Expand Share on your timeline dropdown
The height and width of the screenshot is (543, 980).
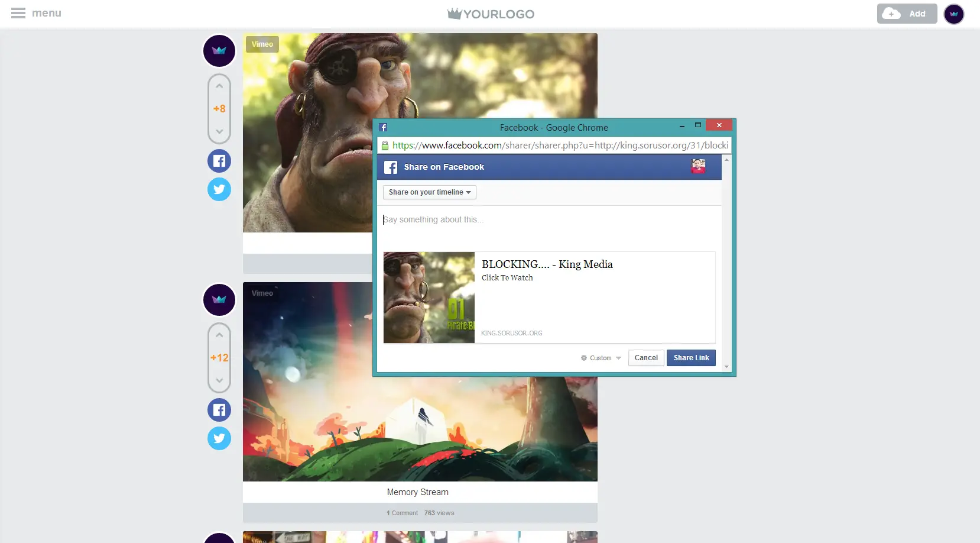[430, 192]
